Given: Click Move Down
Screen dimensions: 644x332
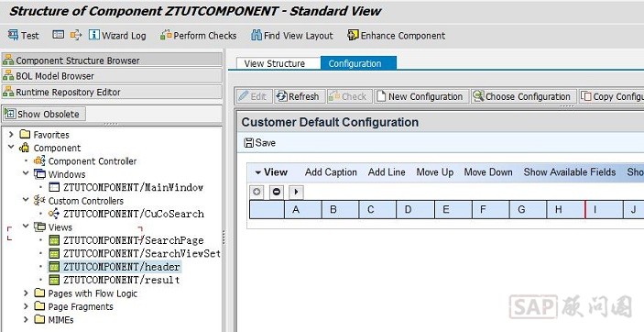Looking at the screenshot, I should 488,172.
